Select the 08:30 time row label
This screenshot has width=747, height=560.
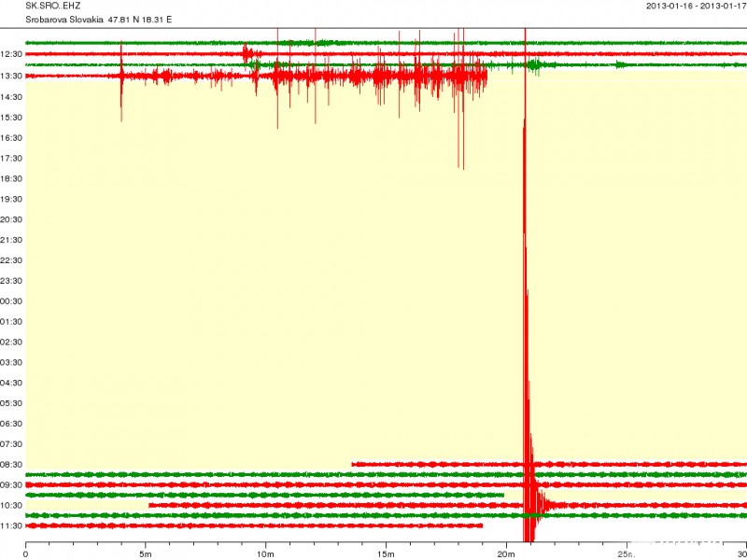coord(11,465)
